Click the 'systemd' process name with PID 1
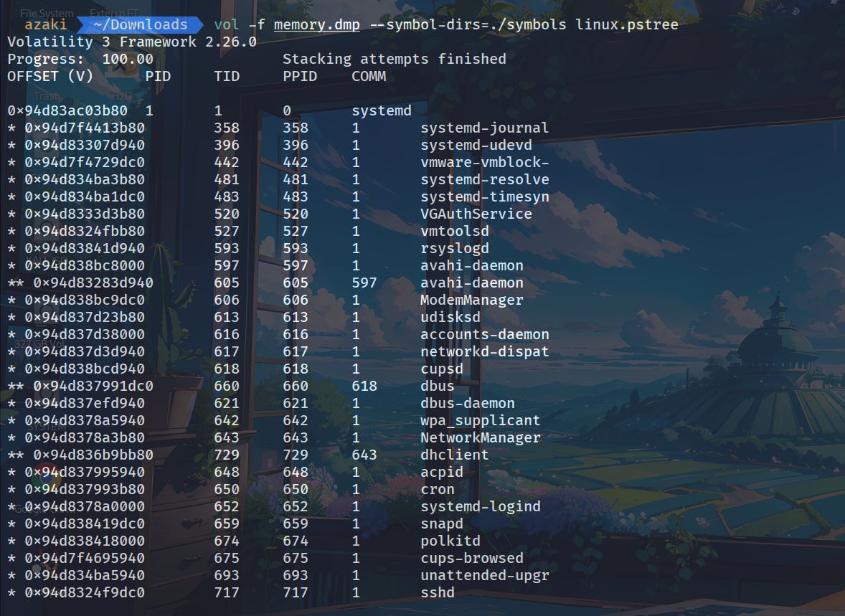This screenshot has width=845, height=616. click(x=382, y=111)
